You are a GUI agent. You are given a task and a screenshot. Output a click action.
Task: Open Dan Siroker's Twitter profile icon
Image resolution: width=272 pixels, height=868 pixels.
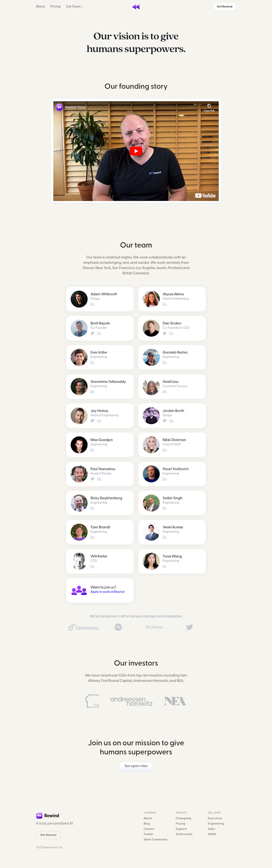tap(165, 333)
